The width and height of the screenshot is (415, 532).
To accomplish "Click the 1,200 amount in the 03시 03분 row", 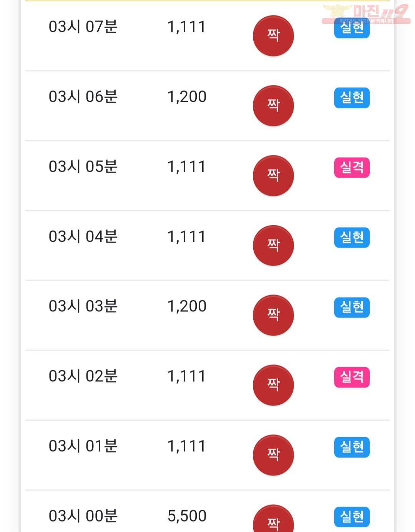I will pos(187,306).
